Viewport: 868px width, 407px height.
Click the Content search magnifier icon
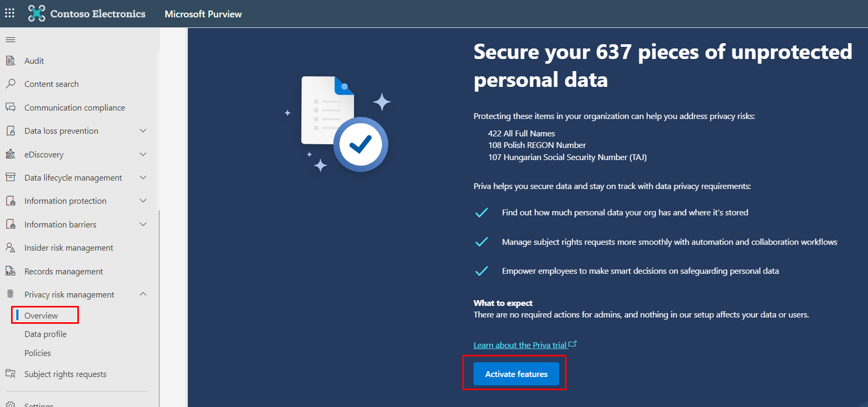(11, 84)
